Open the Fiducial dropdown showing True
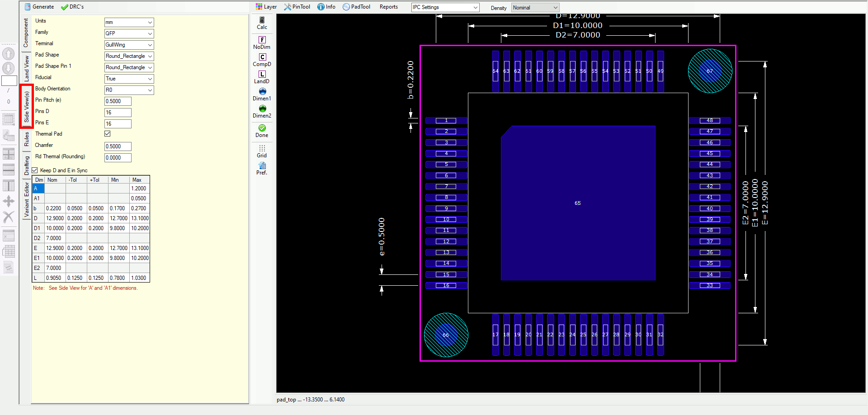868x415 pixels. coord(129,79)
